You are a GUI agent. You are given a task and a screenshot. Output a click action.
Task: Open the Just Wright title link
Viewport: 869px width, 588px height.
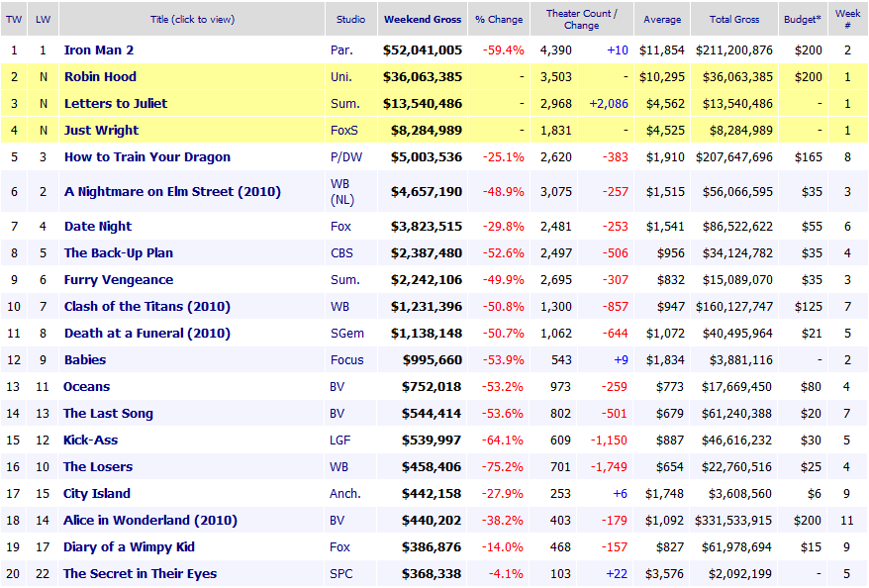[101, 131]
